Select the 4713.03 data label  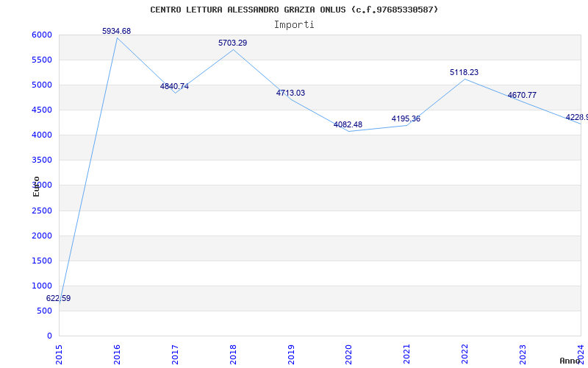click(x=290, y=93)
